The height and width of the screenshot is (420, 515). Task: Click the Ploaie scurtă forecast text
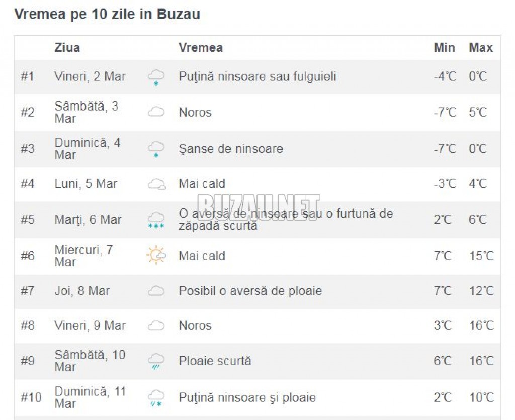(x=215, y=361)
